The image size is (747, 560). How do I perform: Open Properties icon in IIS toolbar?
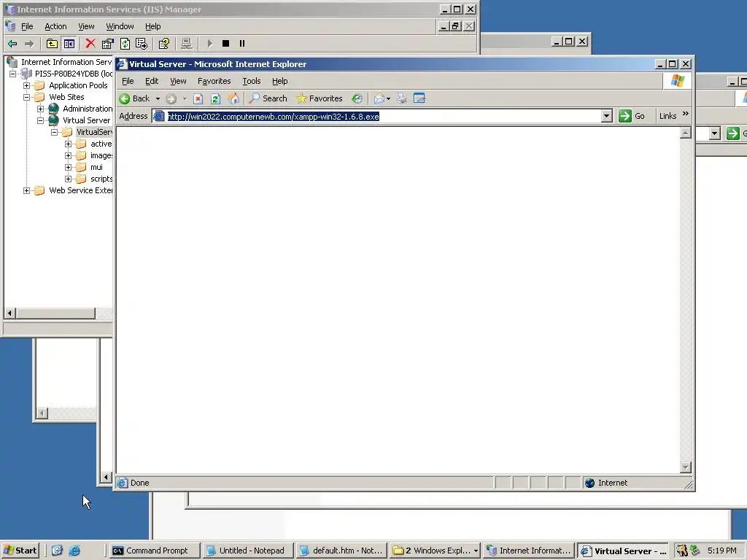tap(108, 44)
